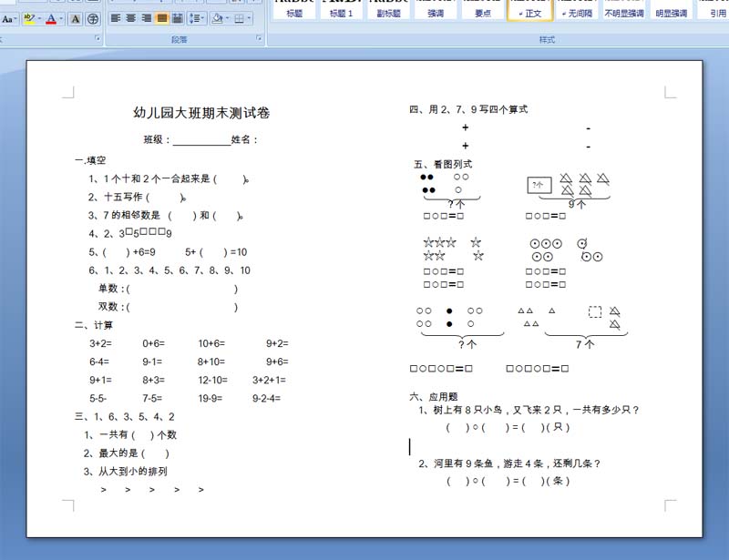Click the line 2、十五写作
The width and height of the screenshot is (729, 560).
pos(137,197)
